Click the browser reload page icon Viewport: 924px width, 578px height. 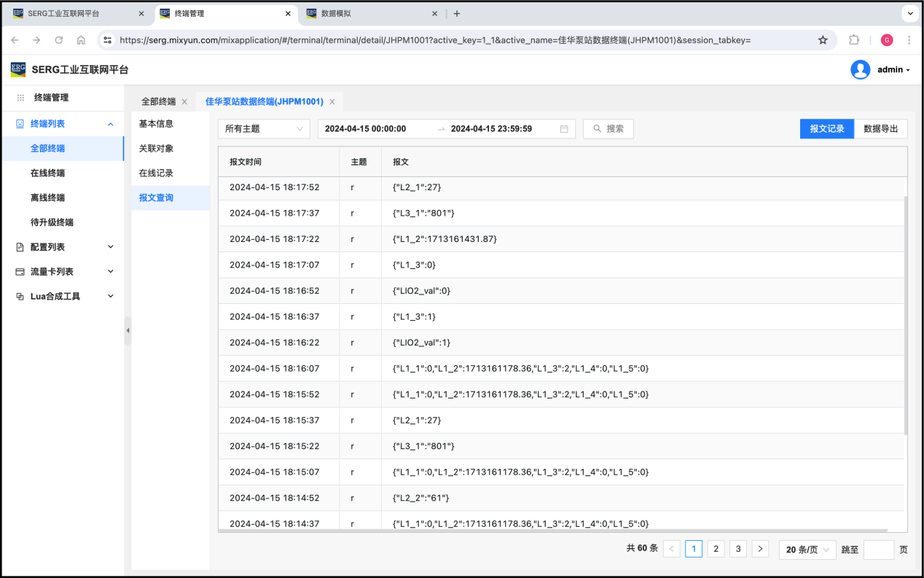click(x=59, y=40)
